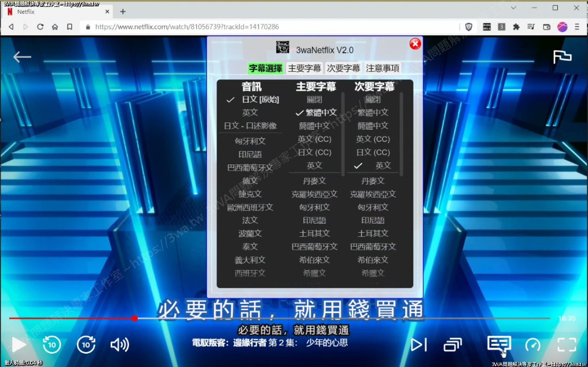The width and height of the screenshot is (588, 367).
Task: Set primary subtitle to 簡體中文
Action: [315, 126]
